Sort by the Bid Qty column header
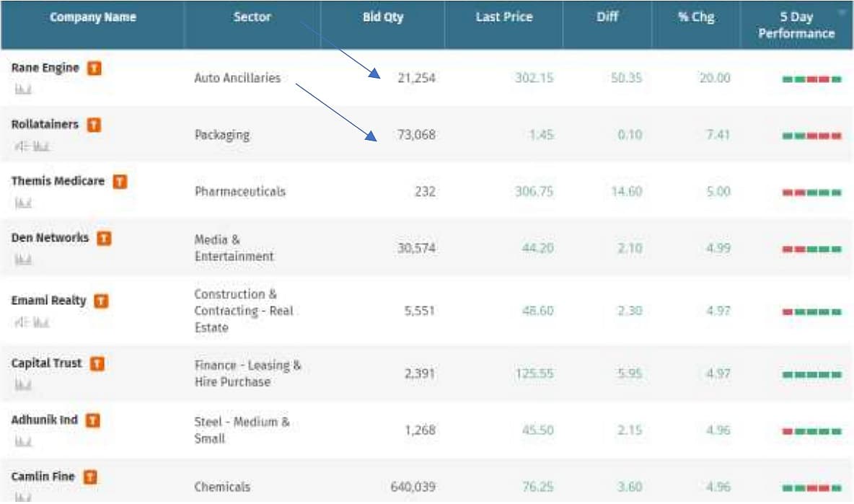 pos(383,17)
